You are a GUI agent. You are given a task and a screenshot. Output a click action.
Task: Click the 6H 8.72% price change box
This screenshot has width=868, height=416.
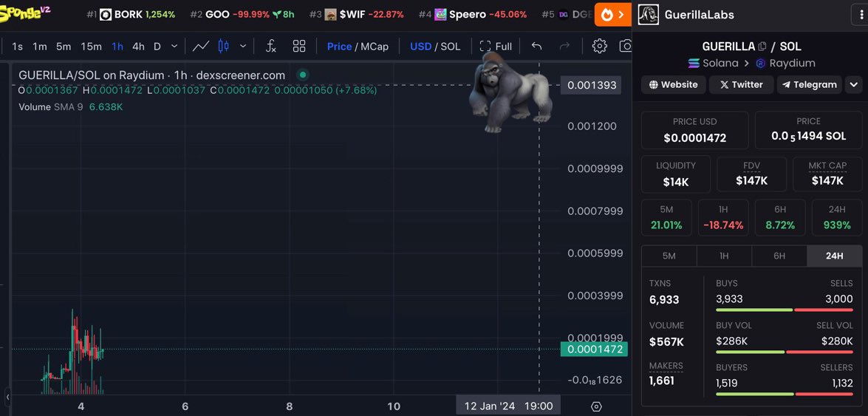(x=780, y=218)
